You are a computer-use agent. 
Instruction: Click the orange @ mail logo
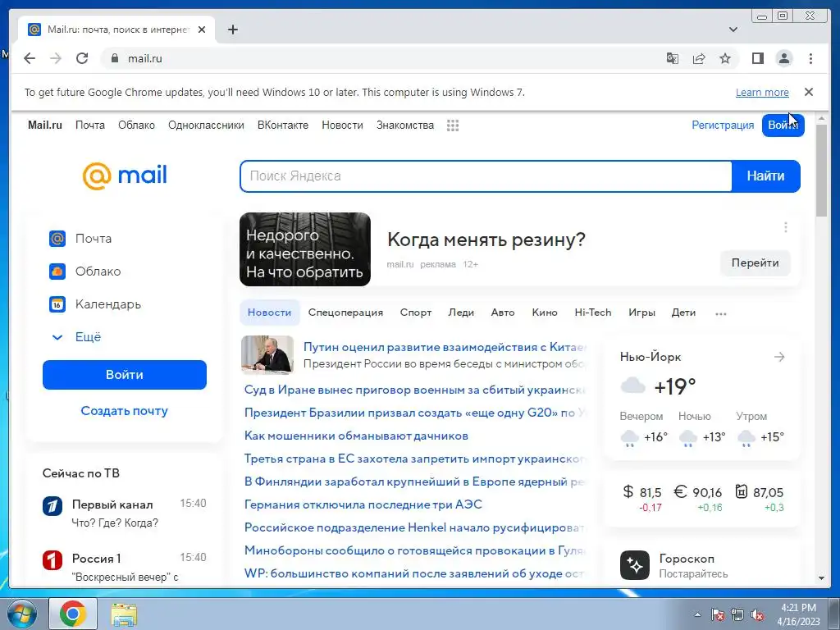point(125,176)
